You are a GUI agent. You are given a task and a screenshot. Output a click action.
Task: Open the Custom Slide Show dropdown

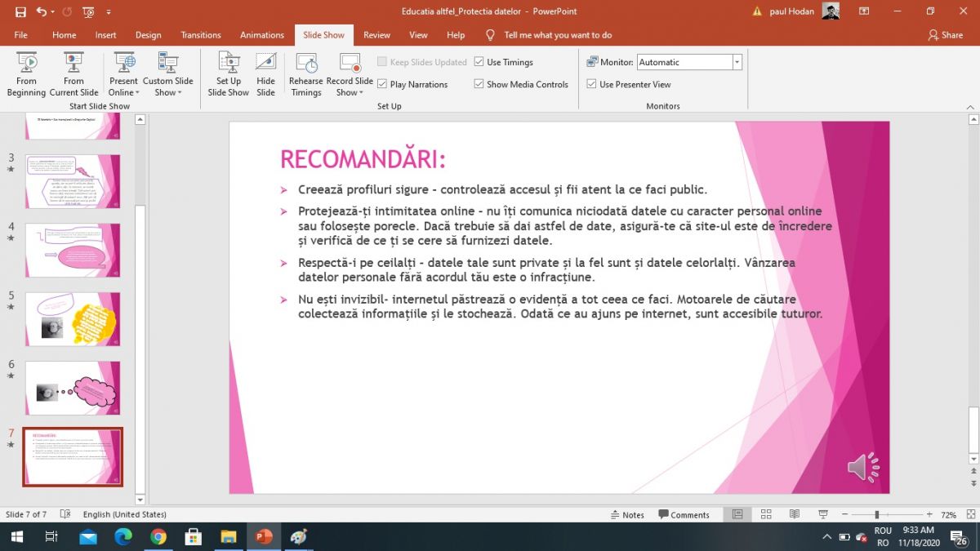(x=168, y=87)
